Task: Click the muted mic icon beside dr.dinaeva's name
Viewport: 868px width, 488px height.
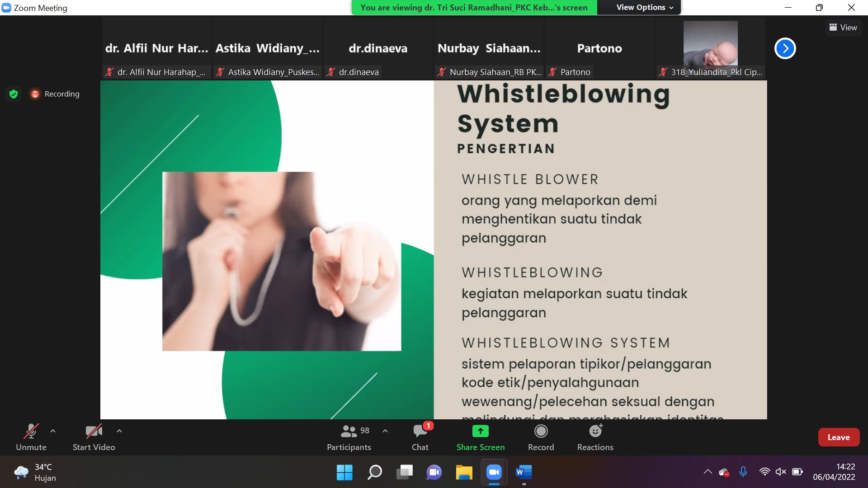Action: tap(331, 72)
